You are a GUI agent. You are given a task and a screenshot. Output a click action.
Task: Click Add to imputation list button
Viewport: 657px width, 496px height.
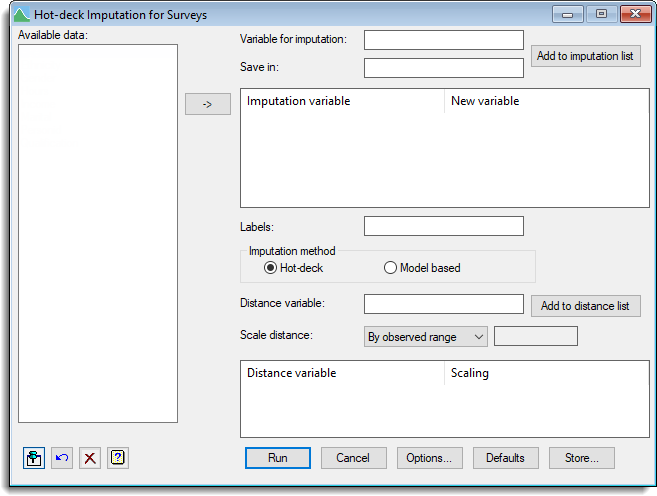585,56
